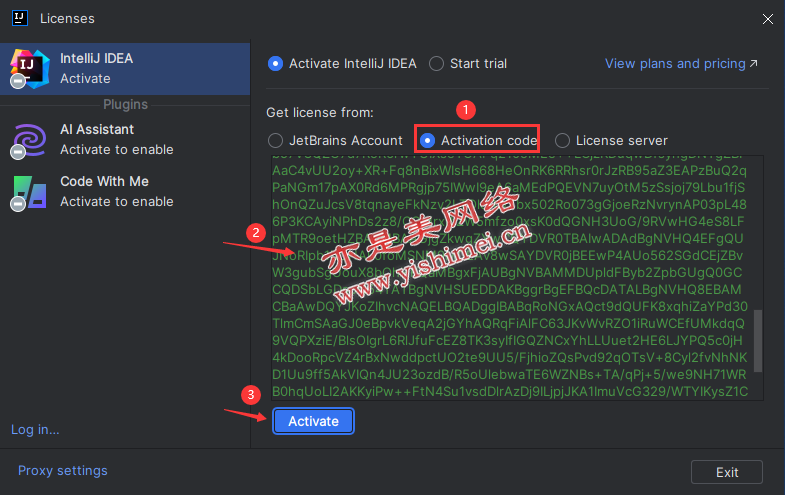Click the 'Get license from:' label
Screen dimensions: 785x495
(x=320, y=113)
